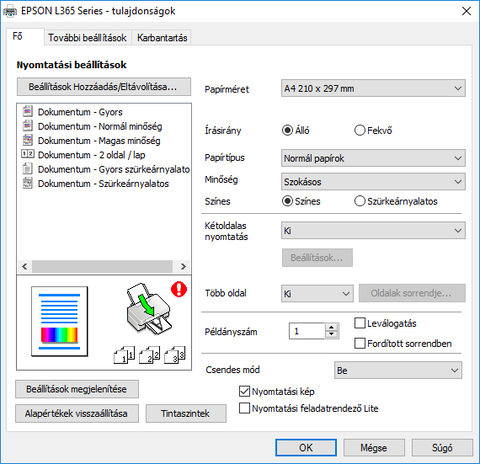Click preset list scroll left arrow
Screen dimensions: 480x464
click(x=24, y=266)
